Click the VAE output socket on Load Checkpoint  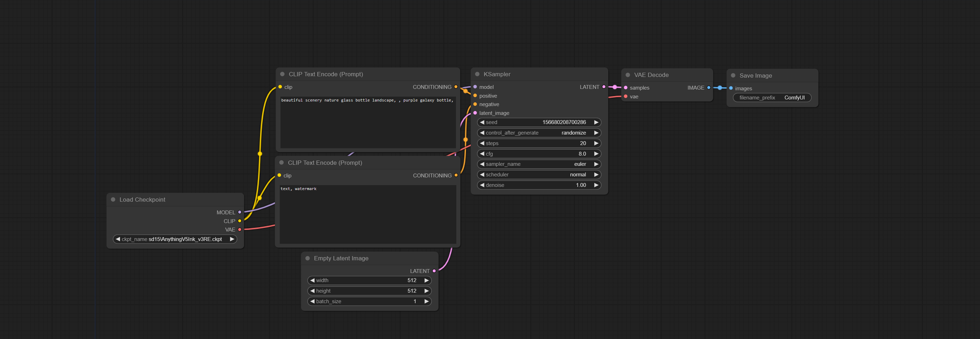coord(240,230)
